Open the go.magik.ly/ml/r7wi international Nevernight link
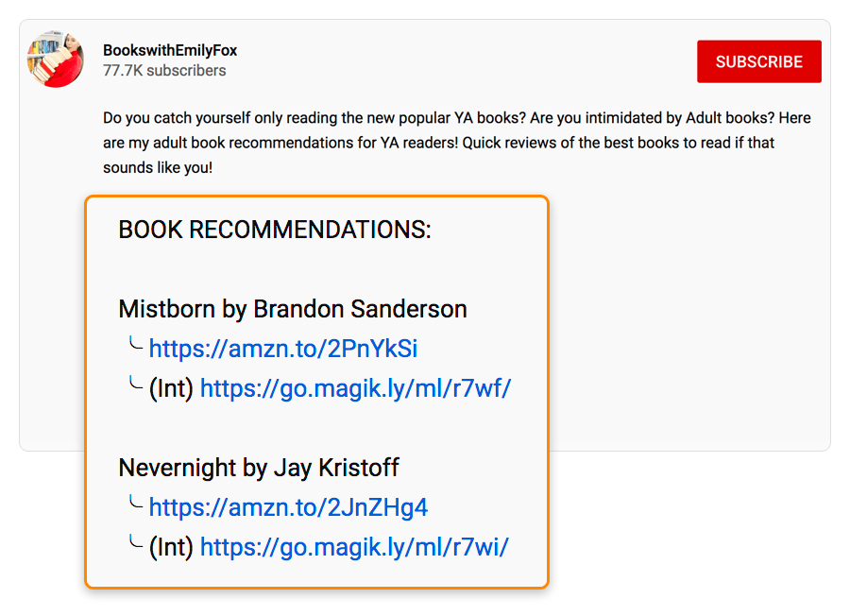This screenshot has width=850, height=616. [x=355, y=547]
